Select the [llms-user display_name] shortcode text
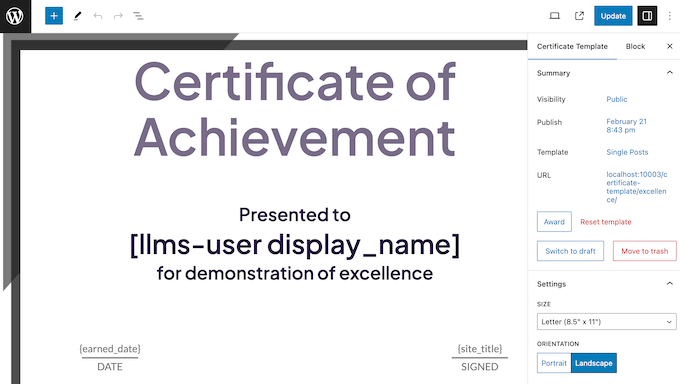680x384 pixels. (295, 245)
